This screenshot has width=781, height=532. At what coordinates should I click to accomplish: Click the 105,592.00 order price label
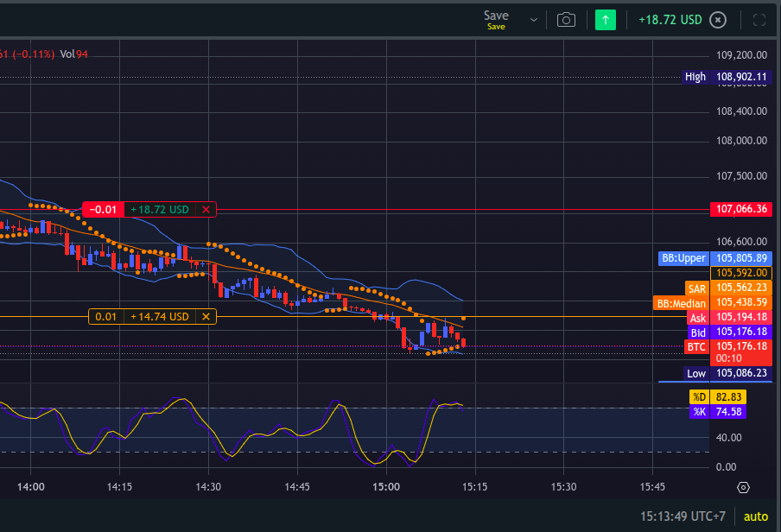741,273
